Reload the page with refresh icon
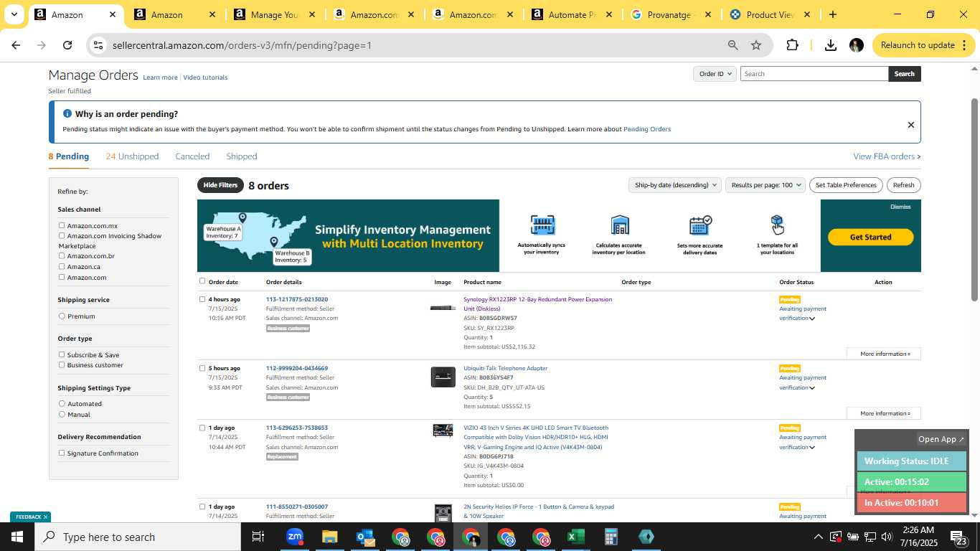The image size is (980, 551). click(67, 45)
